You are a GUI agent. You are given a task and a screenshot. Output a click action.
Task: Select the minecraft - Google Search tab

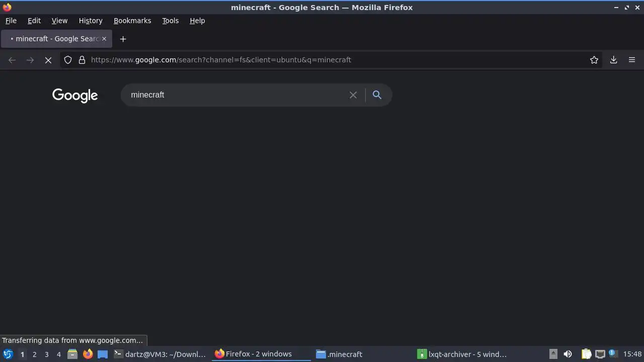[x=56, y=39]
